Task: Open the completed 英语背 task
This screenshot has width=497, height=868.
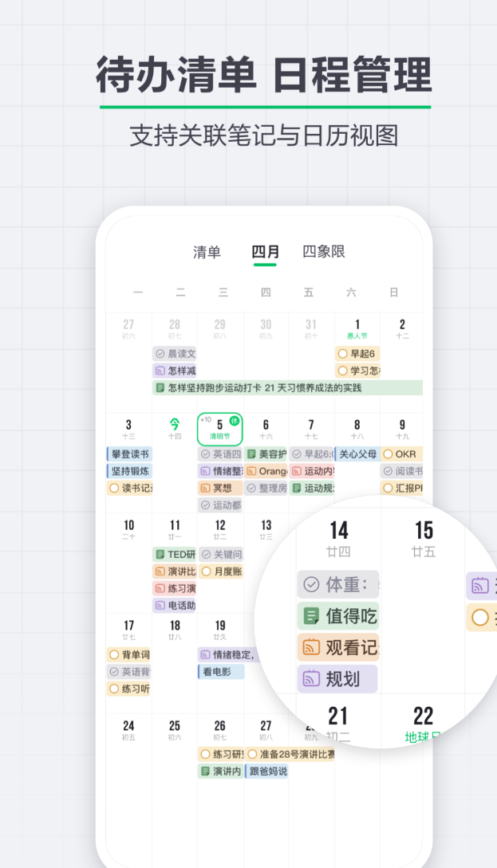Action: pyautogui.click(x=129, y=672)
